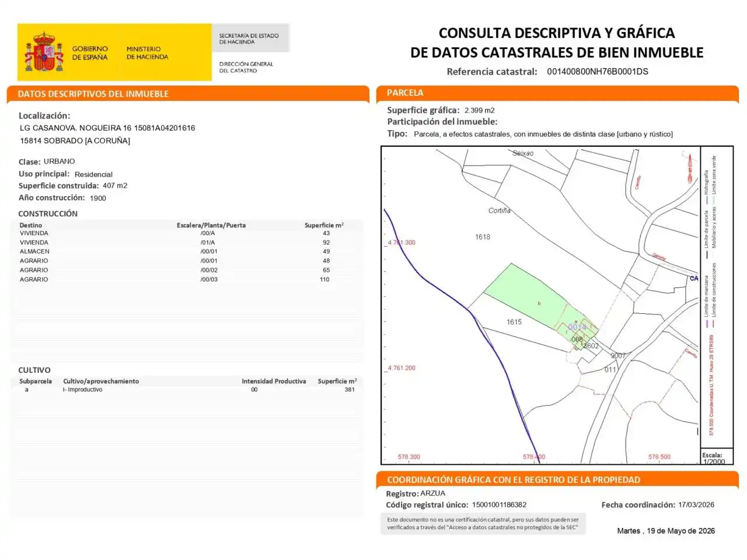Viewport: 747px width, 560px height.
Task: Click parcel number '1618' on the map
Action: tap(483, 237)
